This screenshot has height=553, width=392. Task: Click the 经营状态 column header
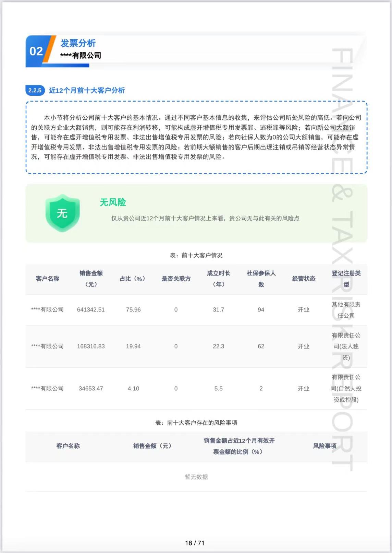[304, 279]
